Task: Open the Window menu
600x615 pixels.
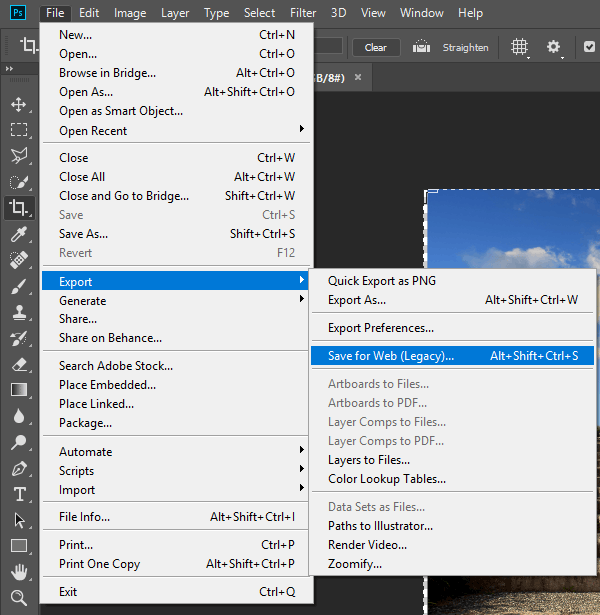Action: point(422,13)
